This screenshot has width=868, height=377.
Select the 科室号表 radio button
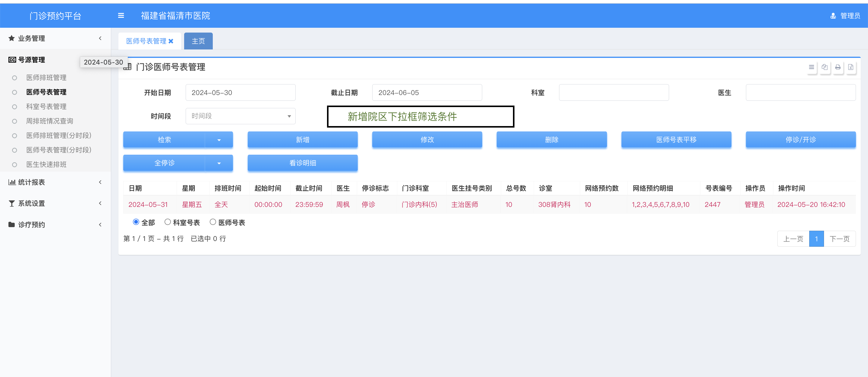(x=168, y=222)
